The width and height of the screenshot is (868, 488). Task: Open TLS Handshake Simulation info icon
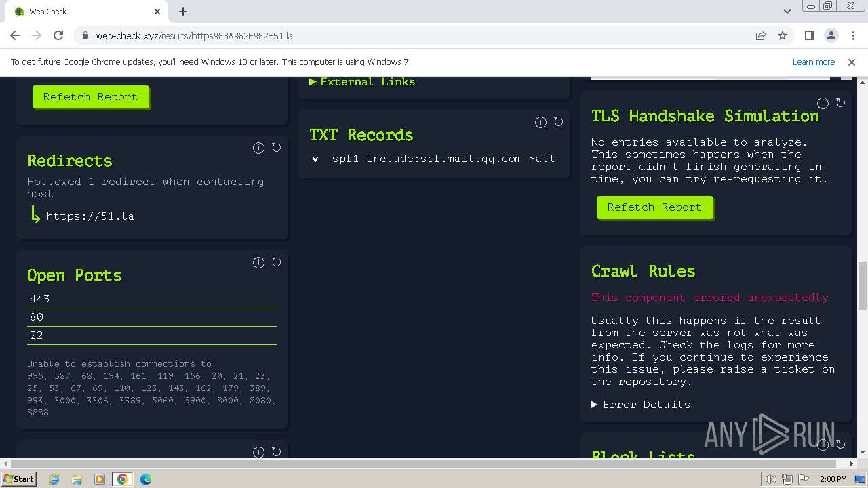pyautogui.click(x=823, y=103)
